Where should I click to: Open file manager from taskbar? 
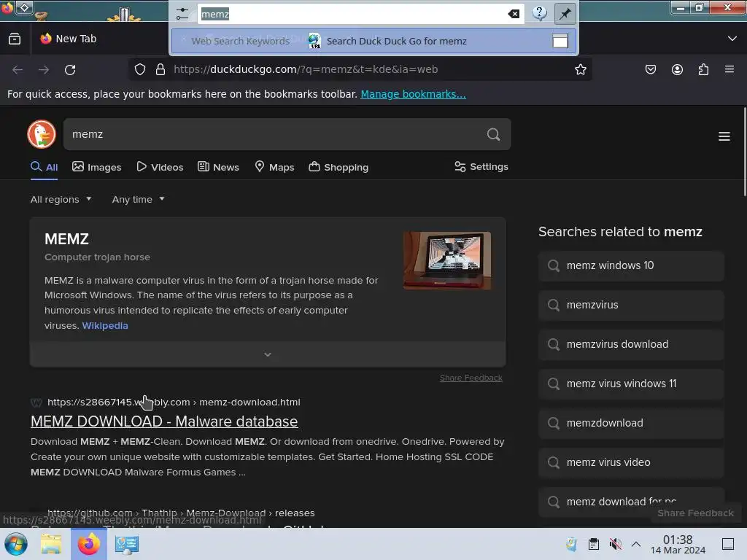tap(51, 544)
